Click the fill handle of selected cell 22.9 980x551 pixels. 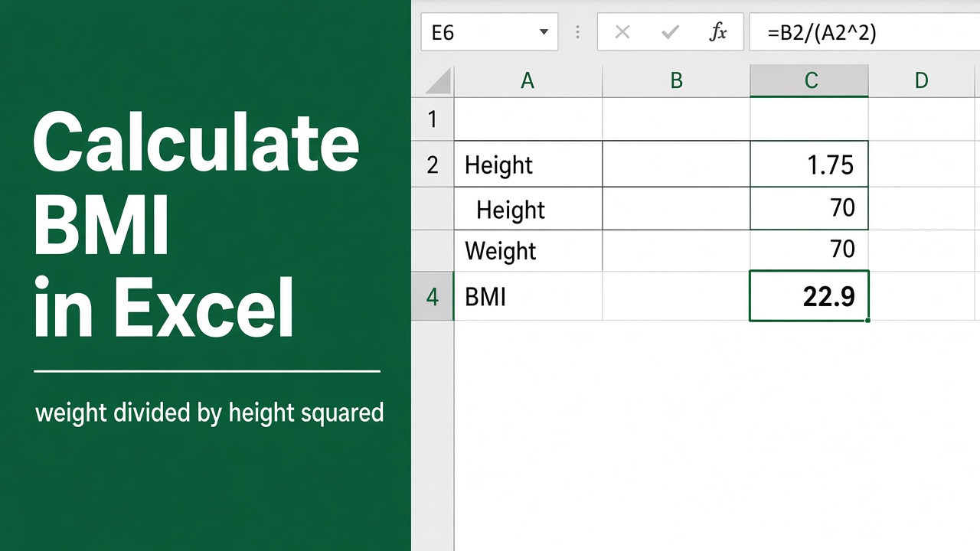[867, 320]
